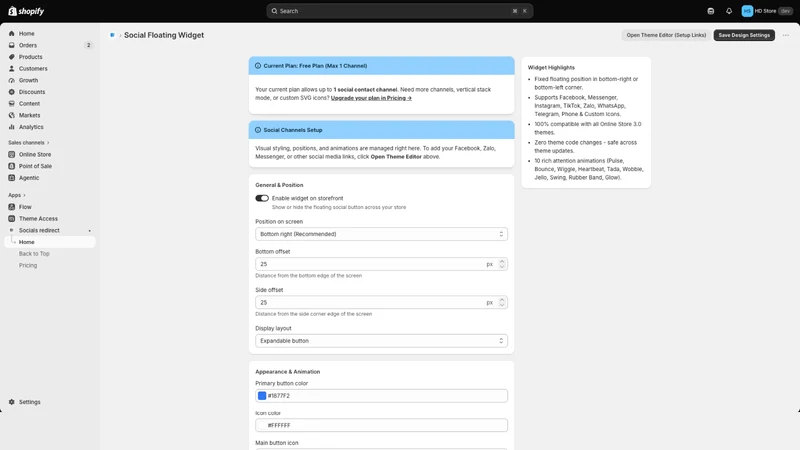The width and height of the screenshot is (800, 450).
Task: Click the Social Channels Setup banner header
Action: (381, 130)
